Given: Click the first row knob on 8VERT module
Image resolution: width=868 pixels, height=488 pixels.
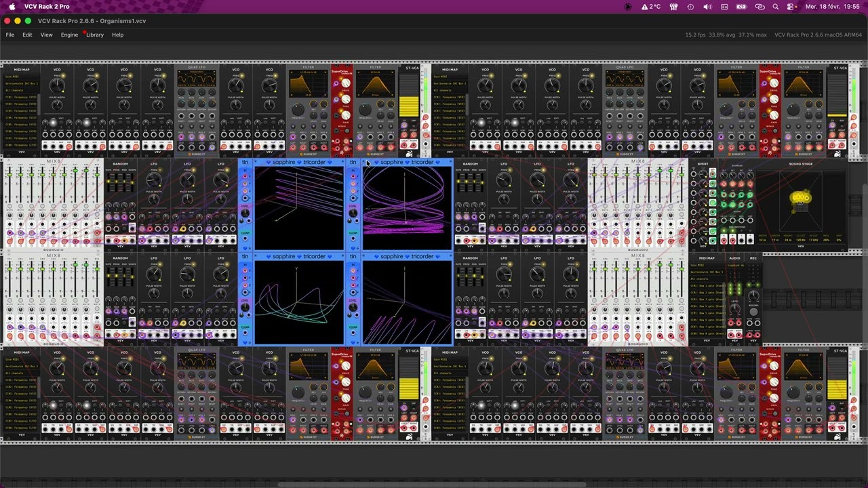Looking at the screenshot, I should tap(702, 174).
